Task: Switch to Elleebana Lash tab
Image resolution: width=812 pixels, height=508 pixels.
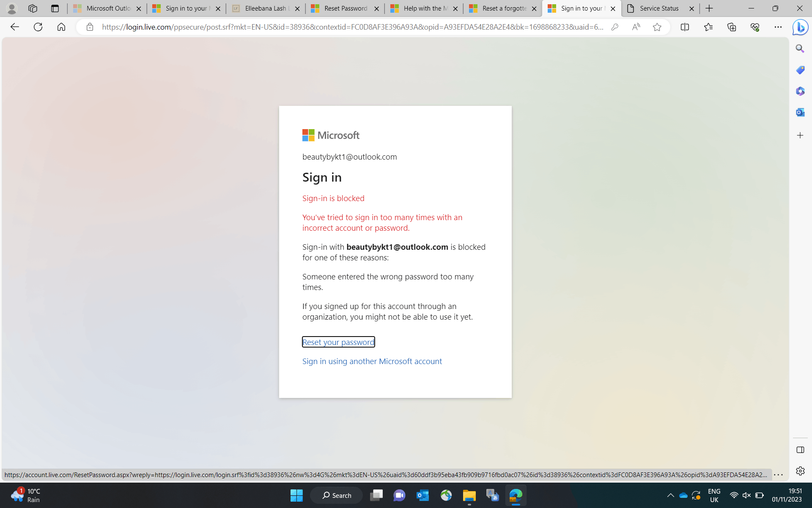Action: (265, 8)
